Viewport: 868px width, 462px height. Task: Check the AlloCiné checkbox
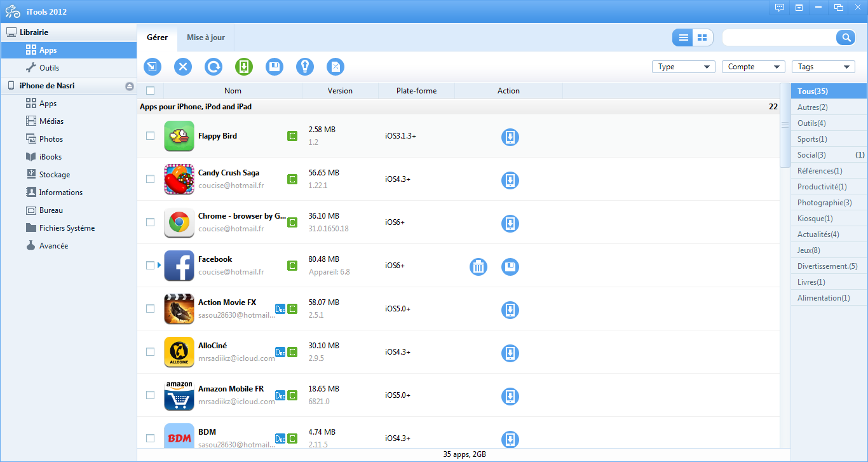[151, 352]
